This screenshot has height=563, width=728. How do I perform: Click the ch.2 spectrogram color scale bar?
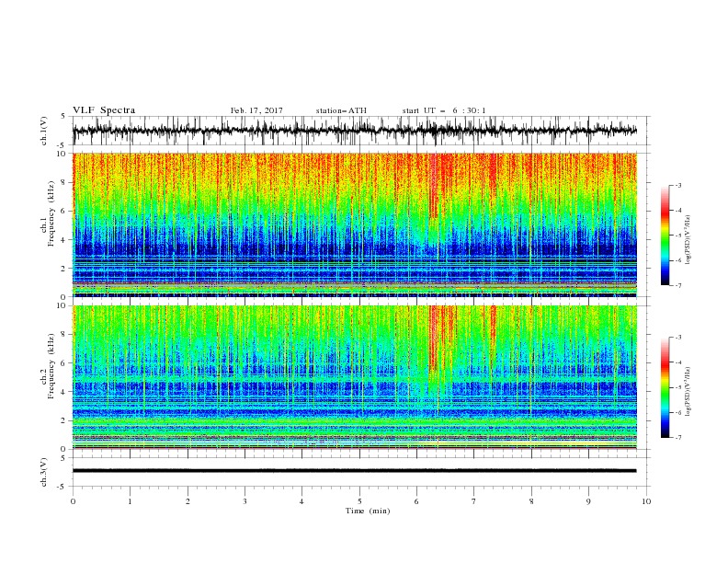pos(665,387)
